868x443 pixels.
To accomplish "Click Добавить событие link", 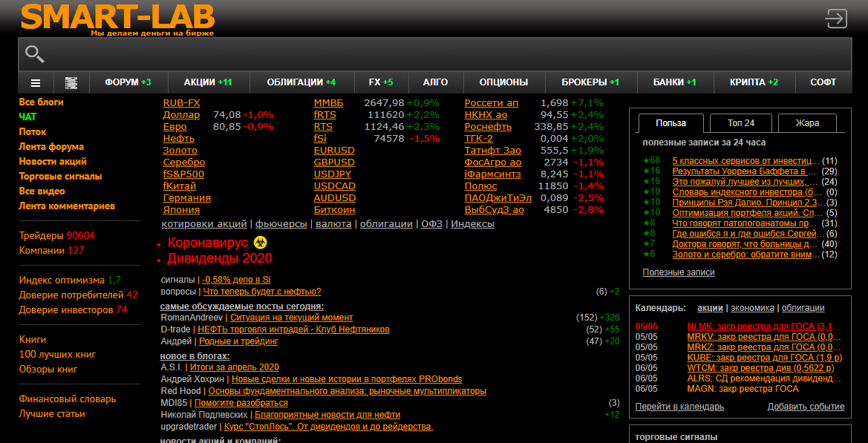I will click(x=806, y=407).
